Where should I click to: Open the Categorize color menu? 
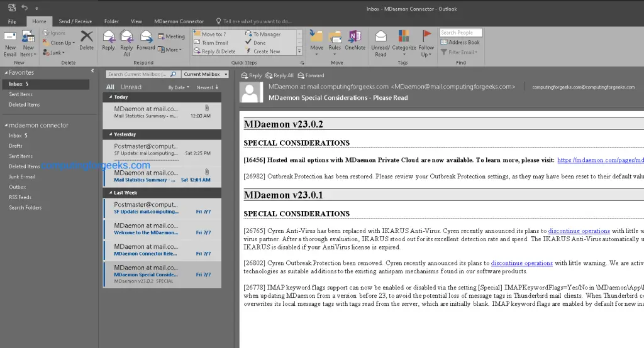click(404, 43)
